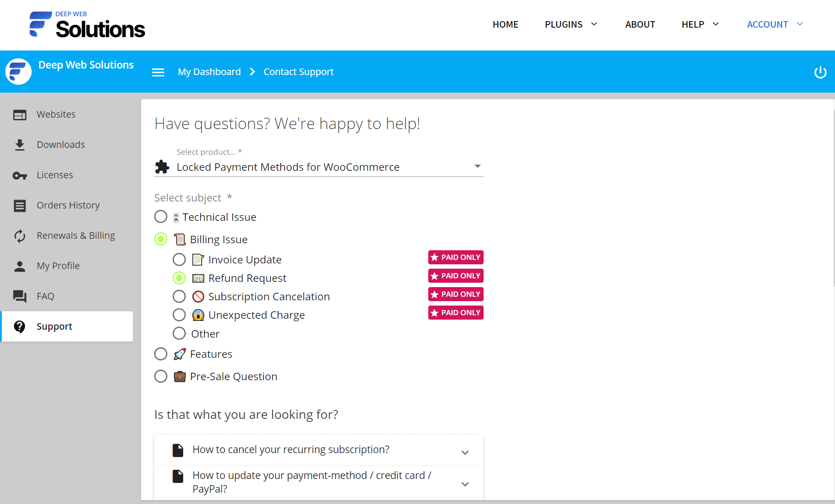Select the Technical Issue radio button
This screenshot has height=504, width=835.
click(161, 217)
